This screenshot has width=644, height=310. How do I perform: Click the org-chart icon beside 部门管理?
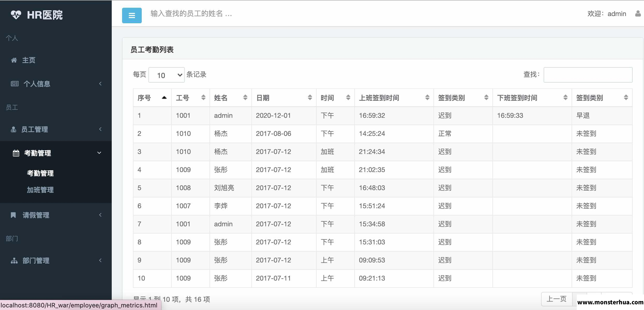click(14, 260)
